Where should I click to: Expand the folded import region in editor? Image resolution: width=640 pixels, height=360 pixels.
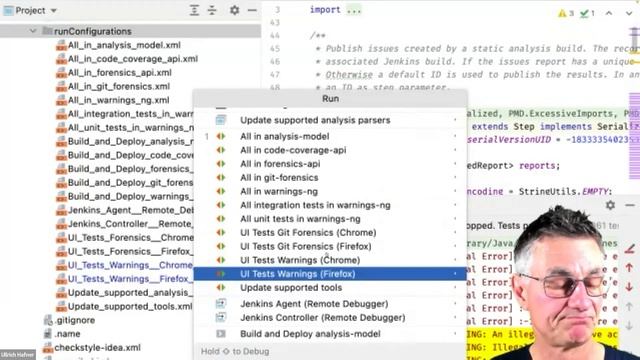click(354, 10)
